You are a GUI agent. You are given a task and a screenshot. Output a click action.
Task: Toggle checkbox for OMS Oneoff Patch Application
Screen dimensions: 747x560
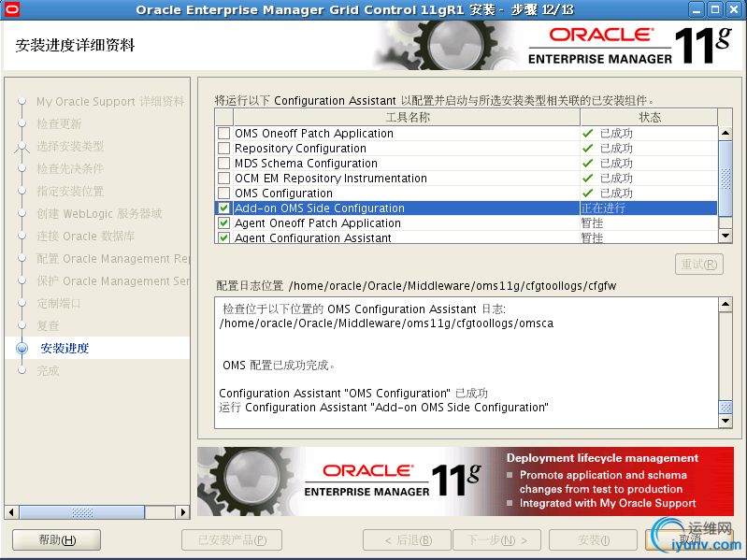point(223,134)
